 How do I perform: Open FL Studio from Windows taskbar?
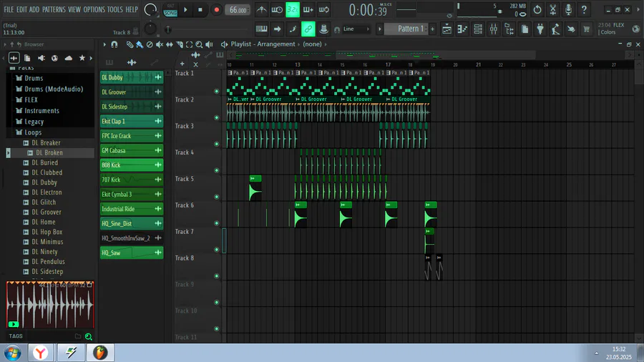pos(99,353)
